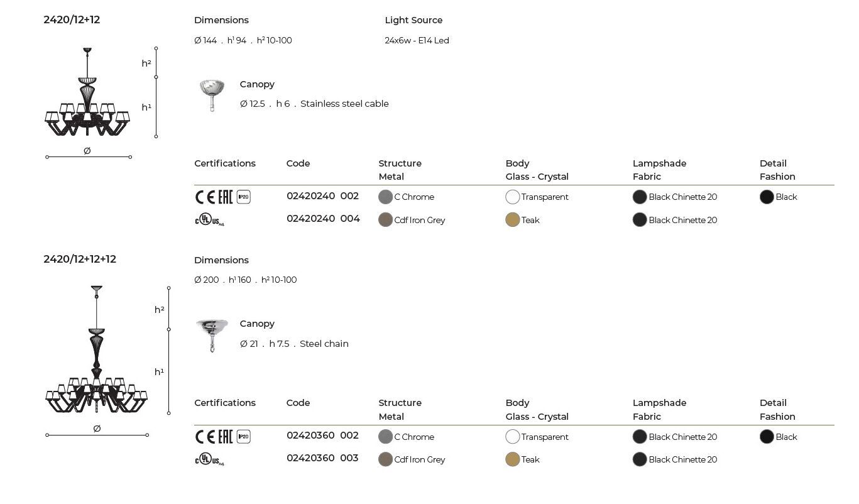The height and width of the screenshot is (504, 859).
Task: Click product code 02420240 004
Action: pos(323,219)
